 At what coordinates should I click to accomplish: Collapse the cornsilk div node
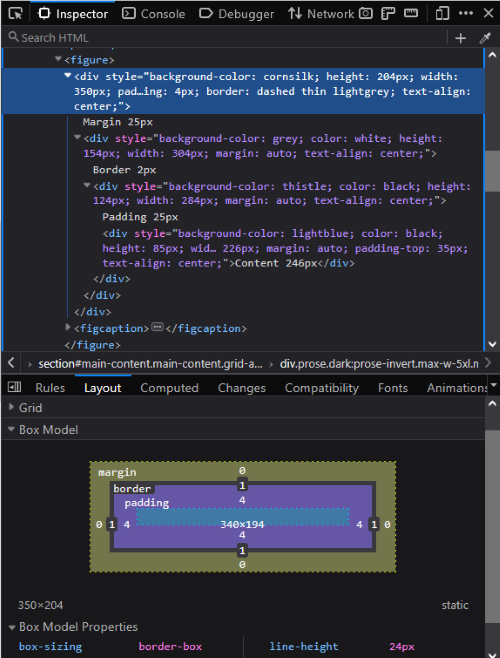68,76
